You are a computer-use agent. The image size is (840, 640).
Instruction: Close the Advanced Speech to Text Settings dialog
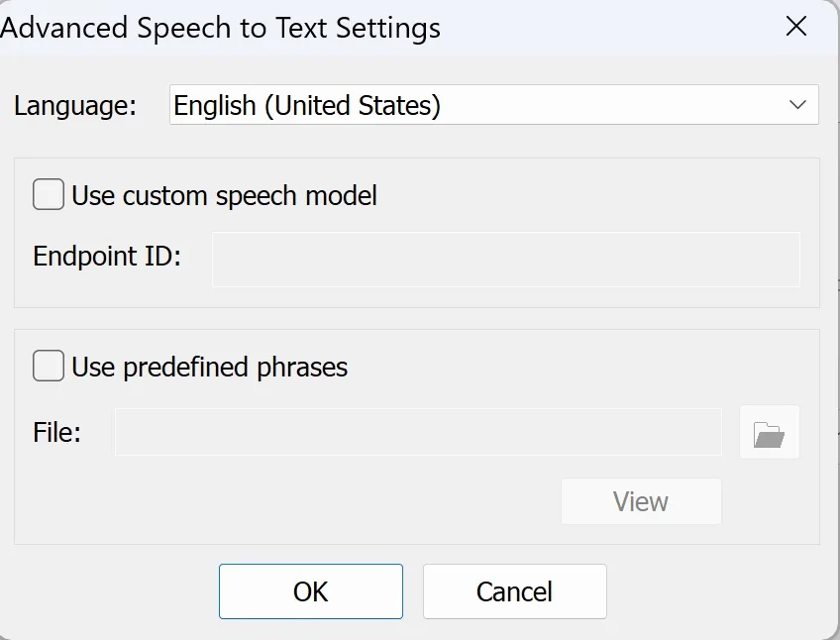(796, 27)
